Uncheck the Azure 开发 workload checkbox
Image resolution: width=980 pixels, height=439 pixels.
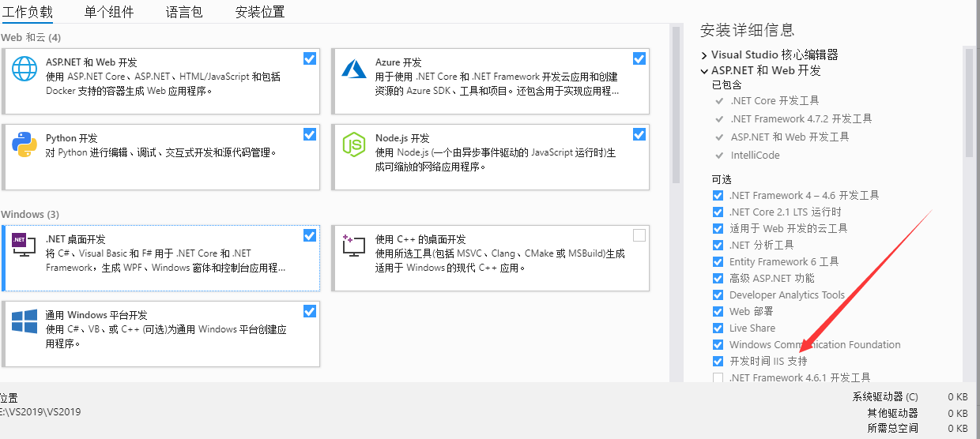click(639, 58)
